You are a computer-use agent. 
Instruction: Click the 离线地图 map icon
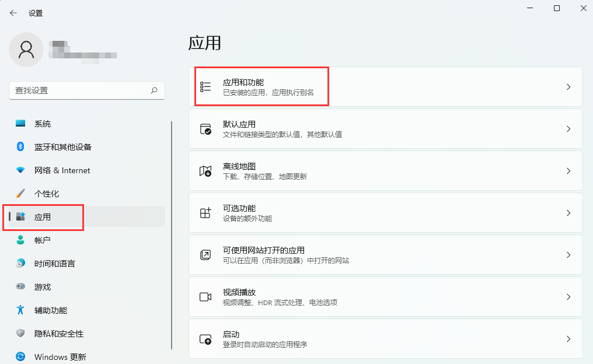click(205, 171)
